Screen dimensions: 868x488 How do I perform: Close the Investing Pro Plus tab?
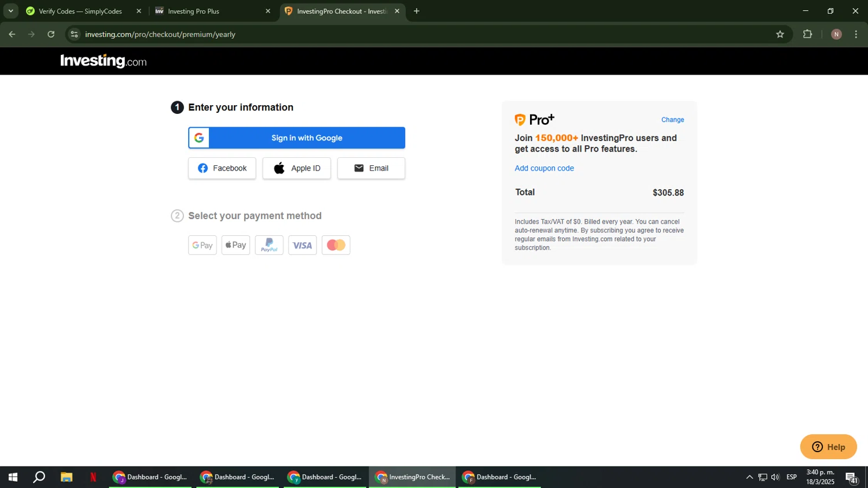click(x=268, y=11)
